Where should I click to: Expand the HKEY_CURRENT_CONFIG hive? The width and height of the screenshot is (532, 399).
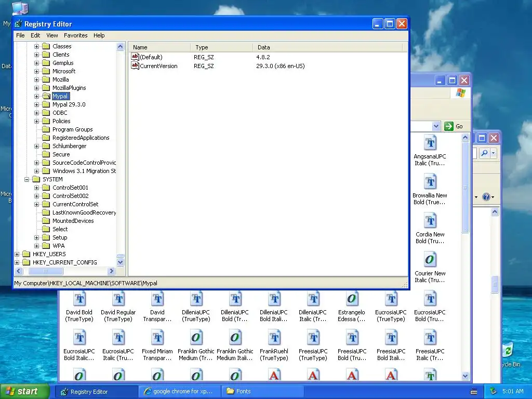[x=17, y=262]
